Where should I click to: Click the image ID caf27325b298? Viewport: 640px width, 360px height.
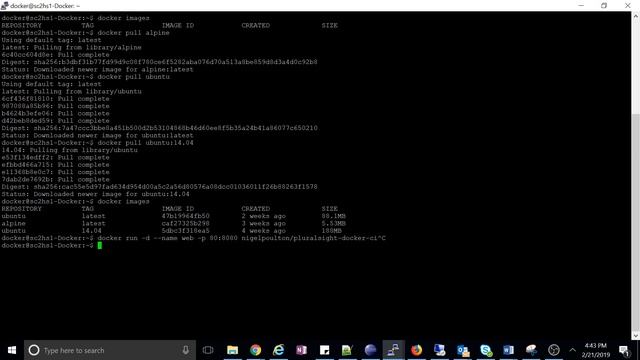[185, 223]
